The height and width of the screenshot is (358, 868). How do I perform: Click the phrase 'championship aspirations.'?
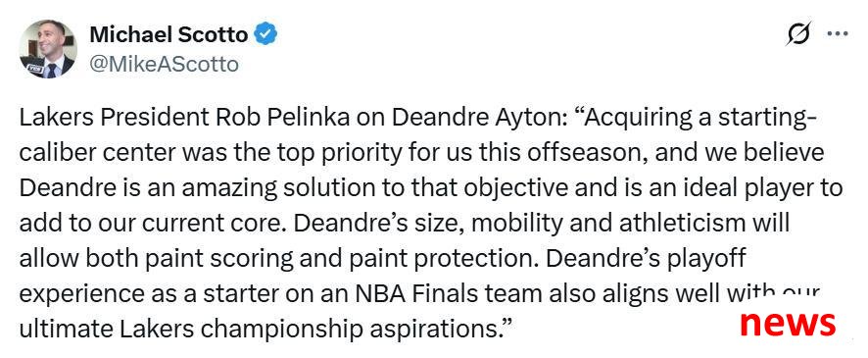pos(357,330)
